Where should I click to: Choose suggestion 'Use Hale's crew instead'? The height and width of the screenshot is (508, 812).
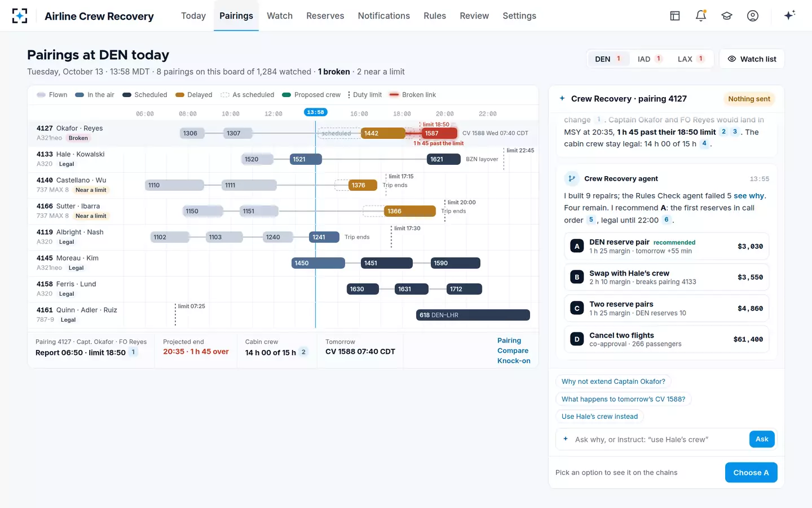(600, 417)
